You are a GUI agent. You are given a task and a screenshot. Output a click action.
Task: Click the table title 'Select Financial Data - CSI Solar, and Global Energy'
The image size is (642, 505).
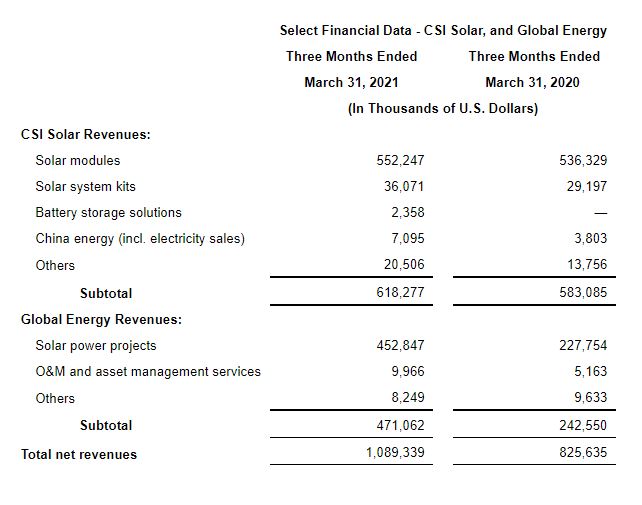[x=443, y=31]
